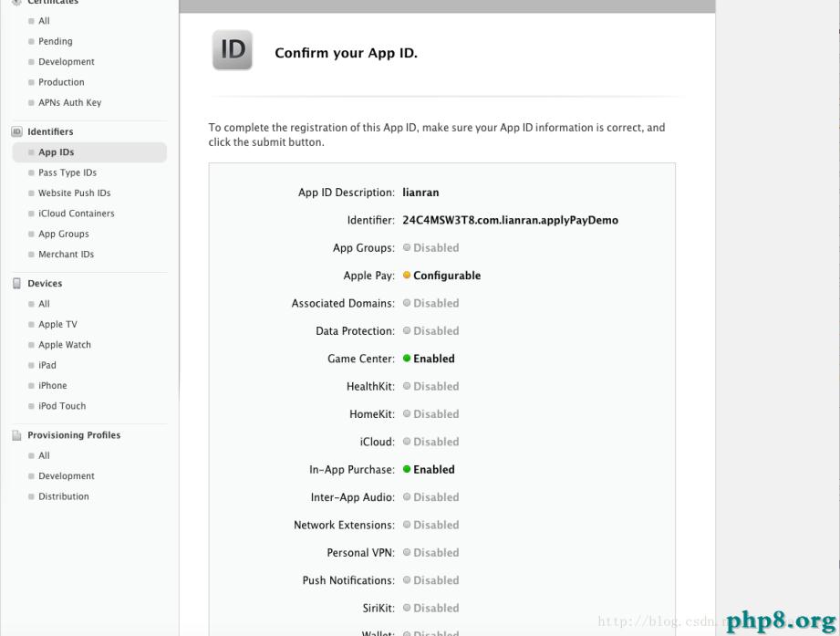
Task: Click the Devices section icon
Action: coord(17,283)
